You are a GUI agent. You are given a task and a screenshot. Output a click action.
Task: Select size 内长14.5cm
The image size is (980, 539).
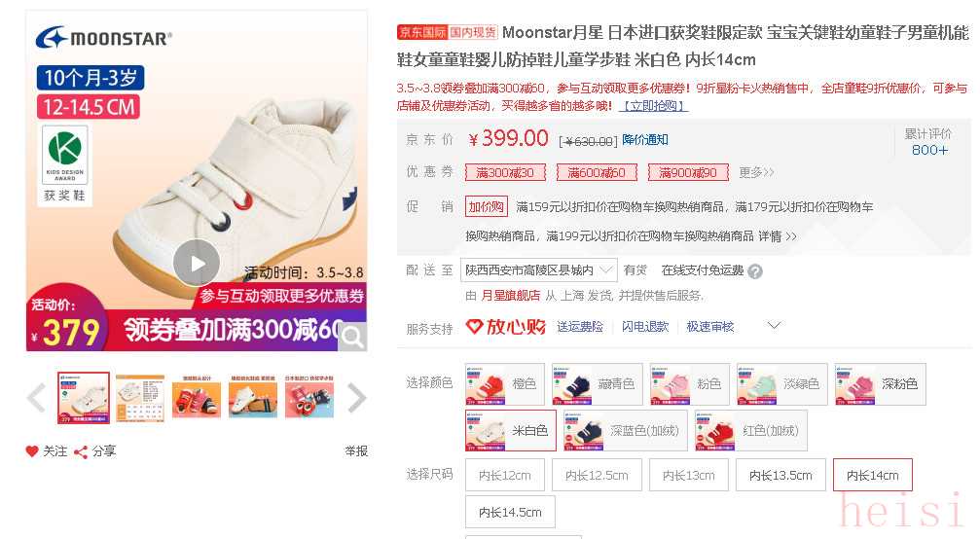coord(510,512)
